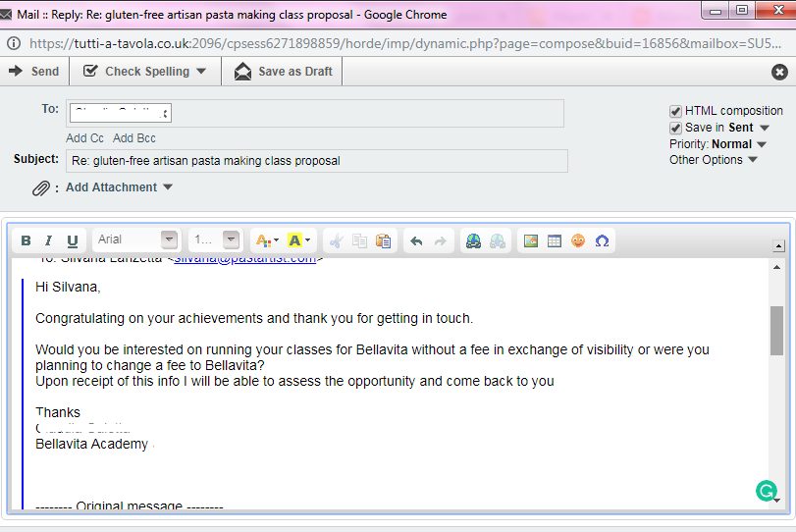Remove hyperlink icon
The width and height of the screenshot is (796, 532).
498,240
